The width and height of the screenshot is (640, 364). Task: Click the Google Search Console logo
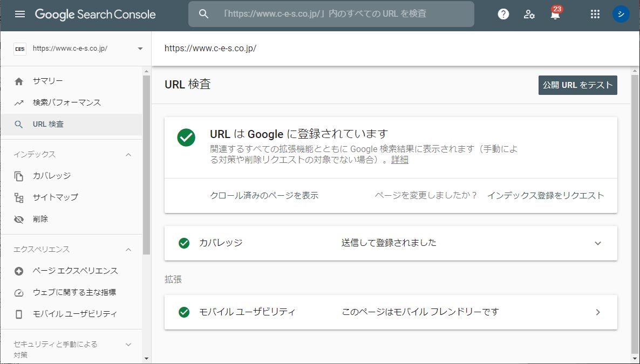coord(95,14)
